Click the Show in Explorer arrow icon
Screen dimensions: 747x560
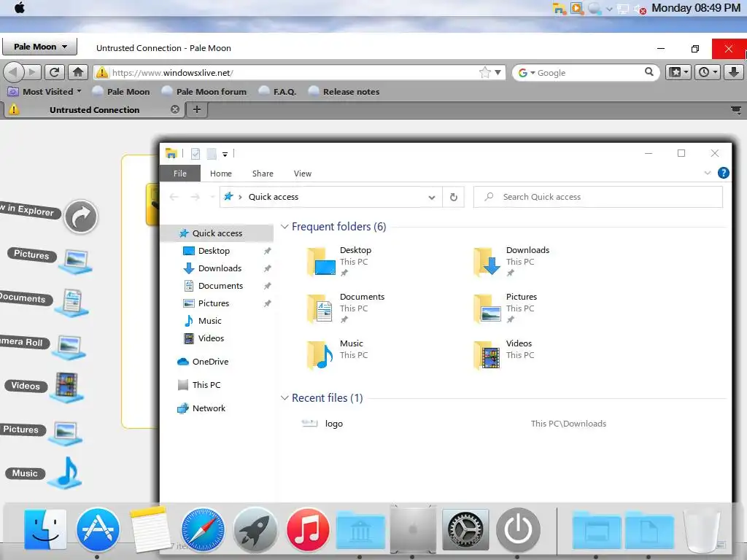[x=81, y=217]
